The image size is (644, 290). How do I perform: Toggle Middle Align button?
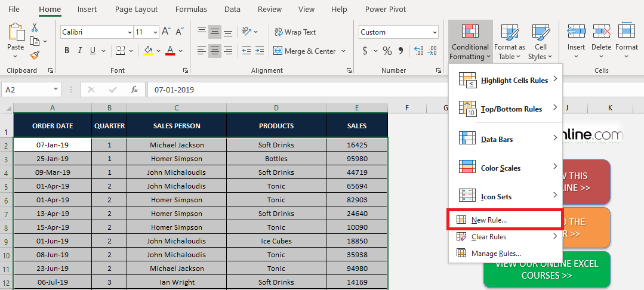(215, 32)
